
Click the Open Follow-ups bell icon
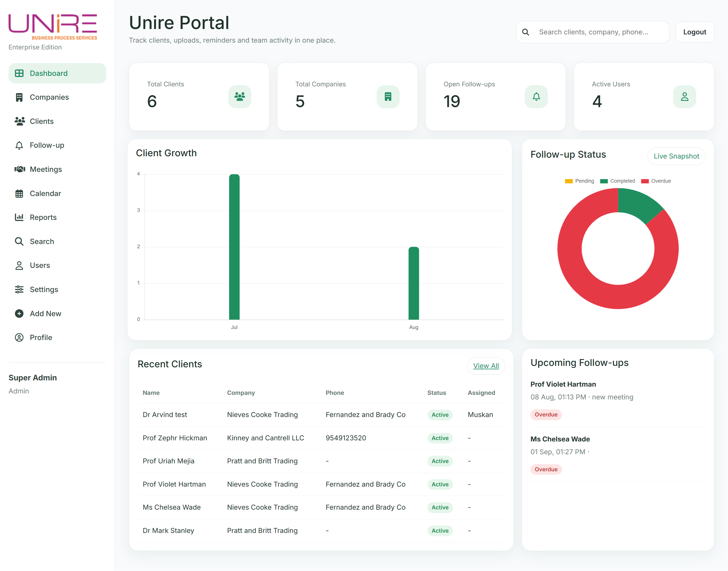pos(536,97)
